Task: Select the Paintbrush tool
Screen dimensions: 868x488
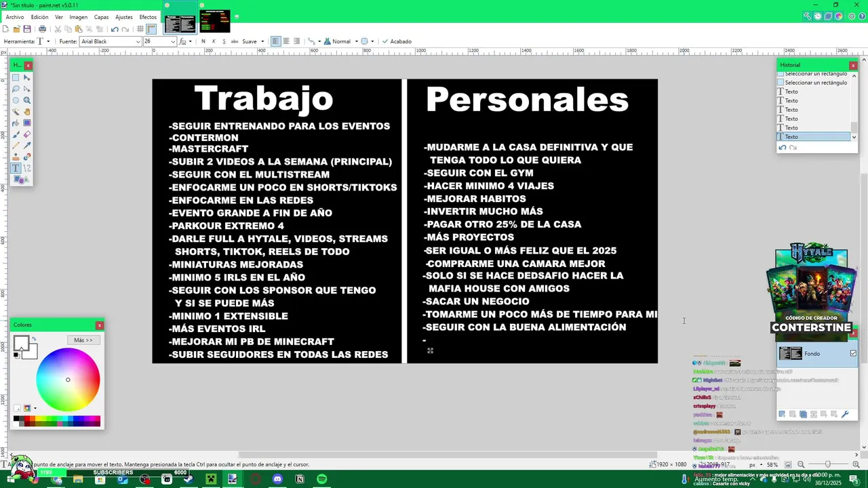Action: (x=16, y=134)
